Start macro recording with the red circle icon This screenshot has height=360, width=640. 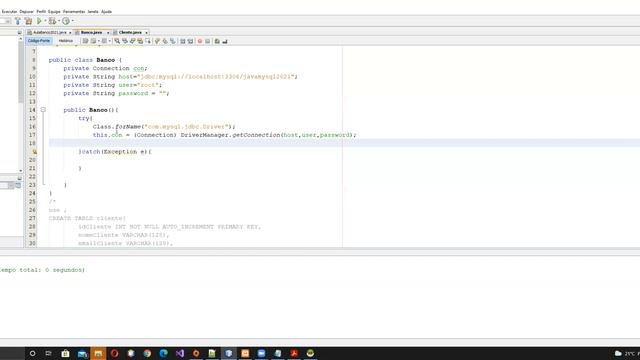pos(200,41)
